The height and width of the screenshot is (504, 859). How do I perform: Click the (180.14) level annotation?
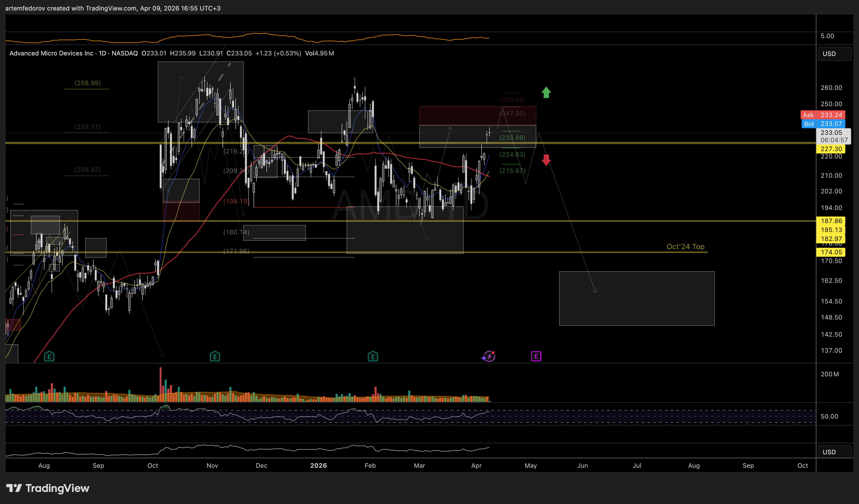tap(236, 232)
